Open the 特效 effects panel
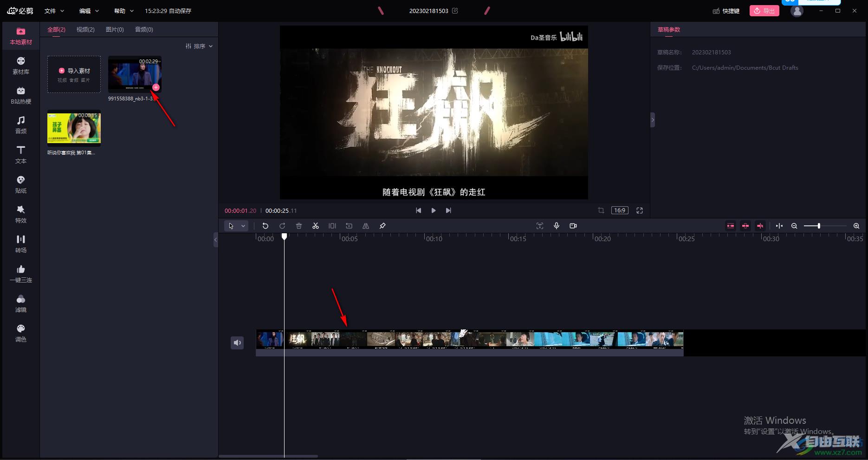 point(21,215)
